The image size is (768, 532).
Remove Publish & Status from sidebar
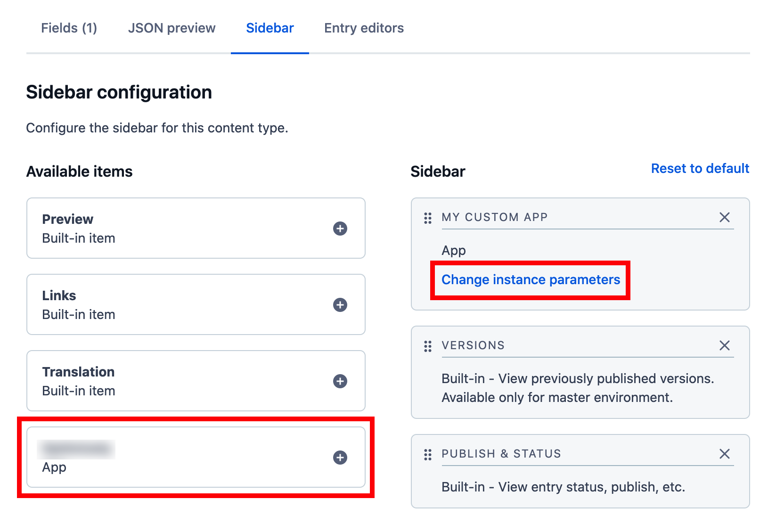tap(724, 454)
